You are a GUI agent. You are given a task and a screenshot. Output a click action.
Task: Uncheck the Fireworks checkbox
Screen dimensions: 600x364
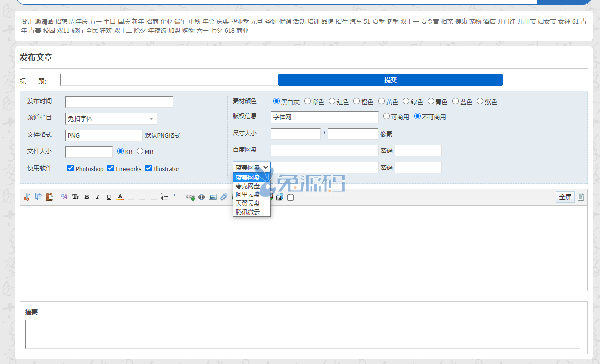click(x=111, y=168)
